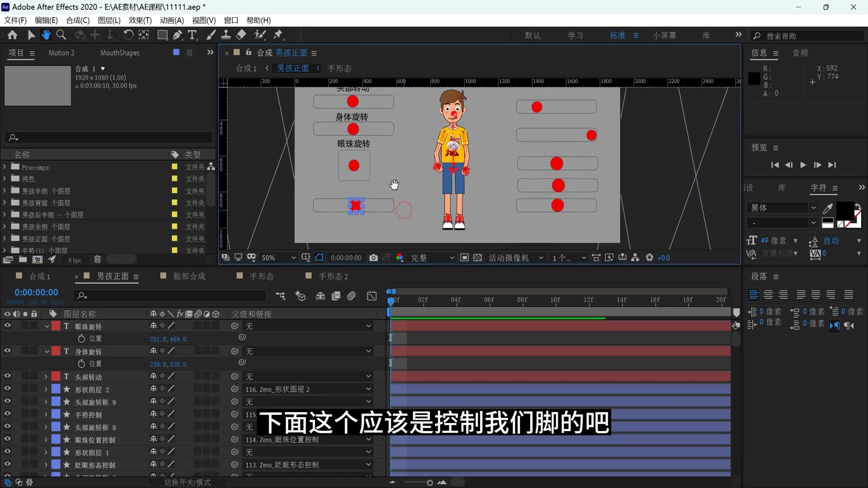Screen dimensions: 868x488
Task: Hide the 头部转动 layer
Action: click(7, 376)
